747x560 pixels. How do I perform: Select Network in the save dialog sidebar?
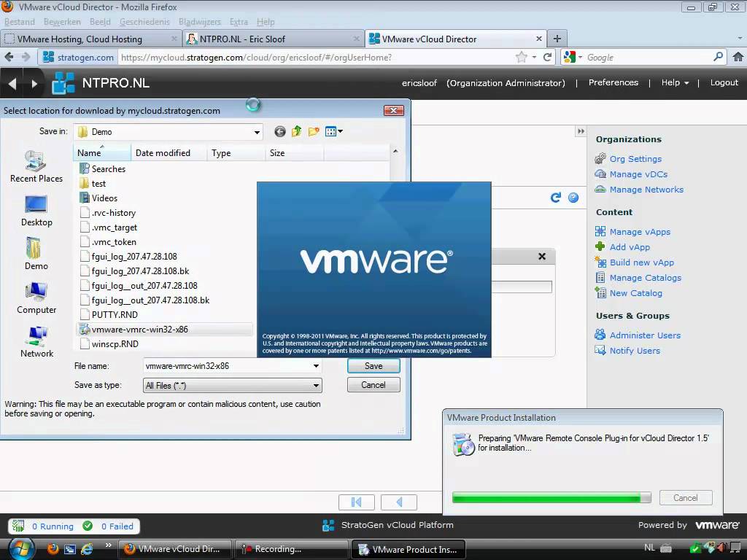pyautogui.click(x=36, y=341)
